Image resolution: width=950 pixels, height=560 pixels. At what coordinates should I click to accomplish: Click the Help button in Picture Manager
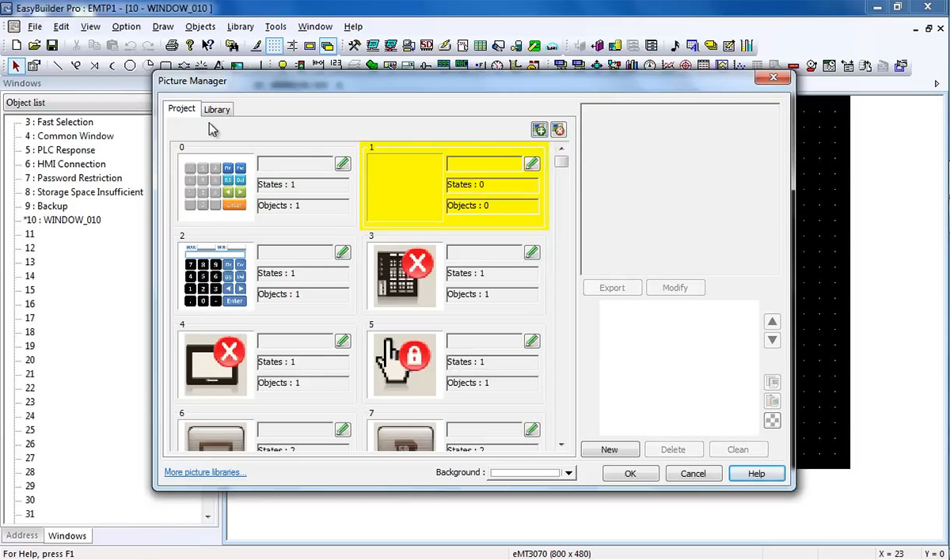click(x=757, y=473)
